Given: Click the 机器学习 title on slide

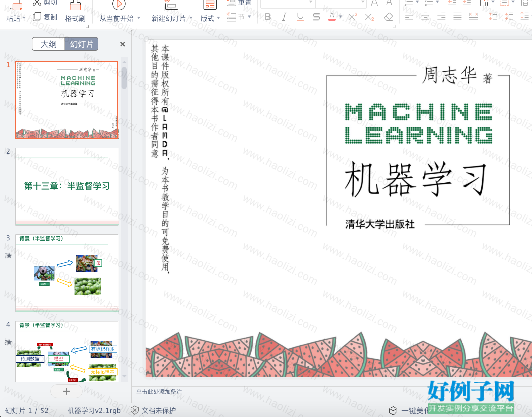Looking at the screenshot, I should tap(416, 179).
